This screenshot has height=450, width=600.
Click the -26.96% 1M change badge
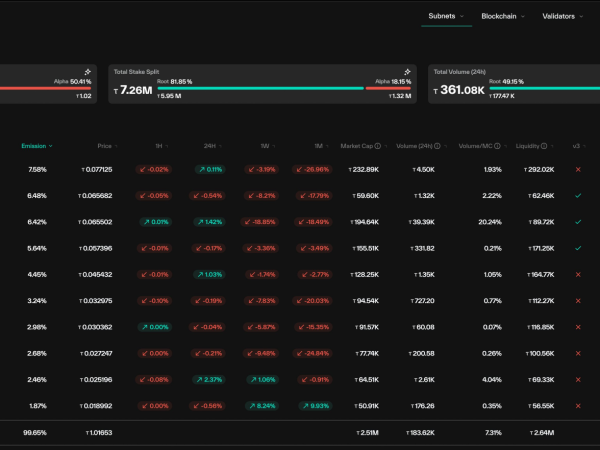(312, 170)
